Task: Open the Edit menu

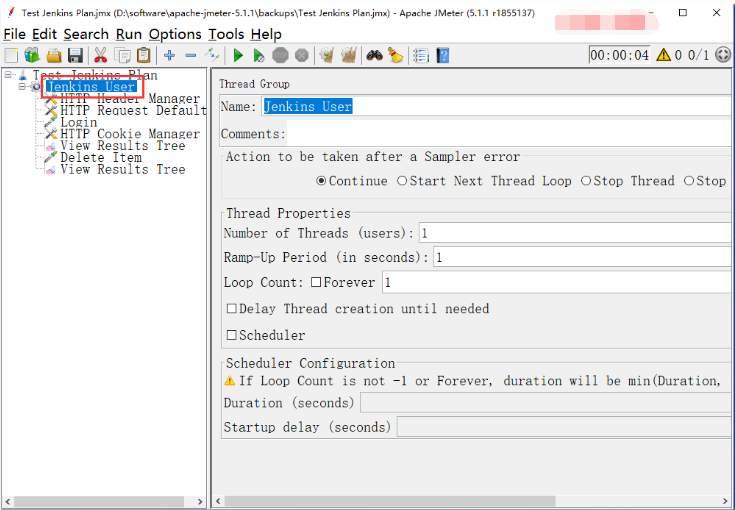Action: click(44, 34)
